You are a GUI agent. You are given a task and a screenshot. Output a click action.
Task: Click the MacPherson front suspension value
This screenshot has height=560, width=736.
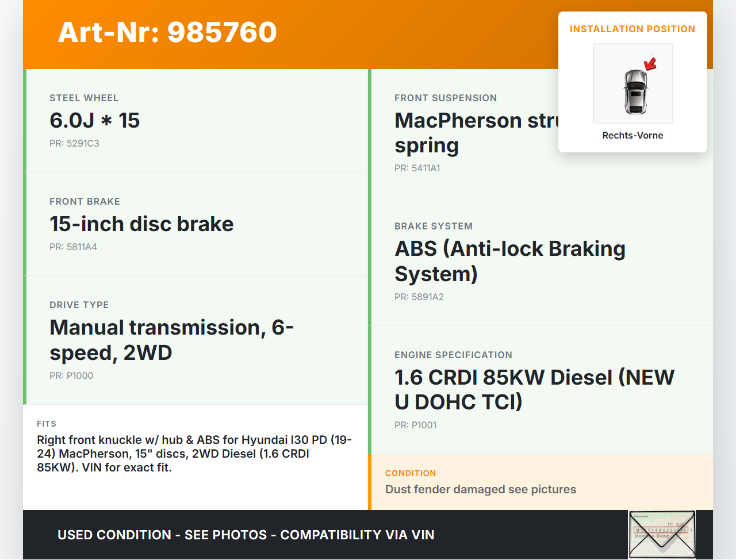475,133
